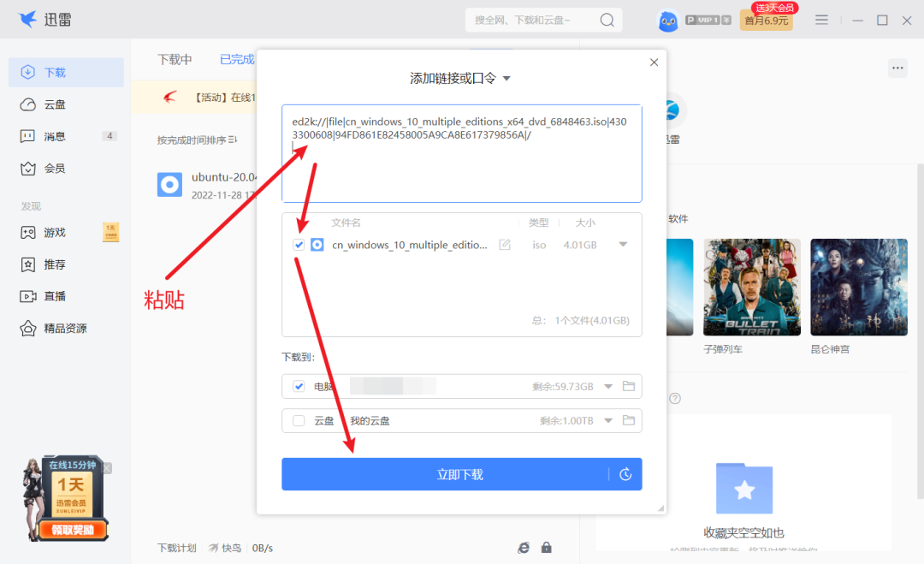Click inside the ed2k link text area
Screen dimensions: 924x564
(x=462, y=153)
